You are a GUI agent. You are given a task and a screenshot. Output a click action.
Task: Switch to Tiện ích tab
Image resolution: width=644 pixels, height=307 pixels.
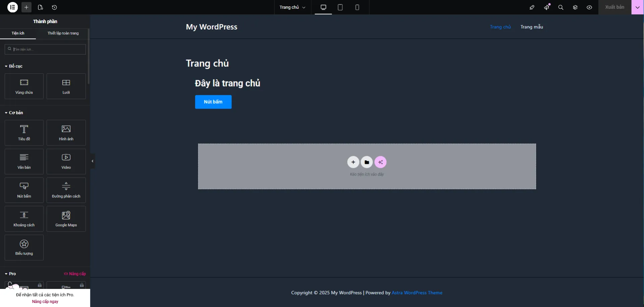(x=18, y=33)
